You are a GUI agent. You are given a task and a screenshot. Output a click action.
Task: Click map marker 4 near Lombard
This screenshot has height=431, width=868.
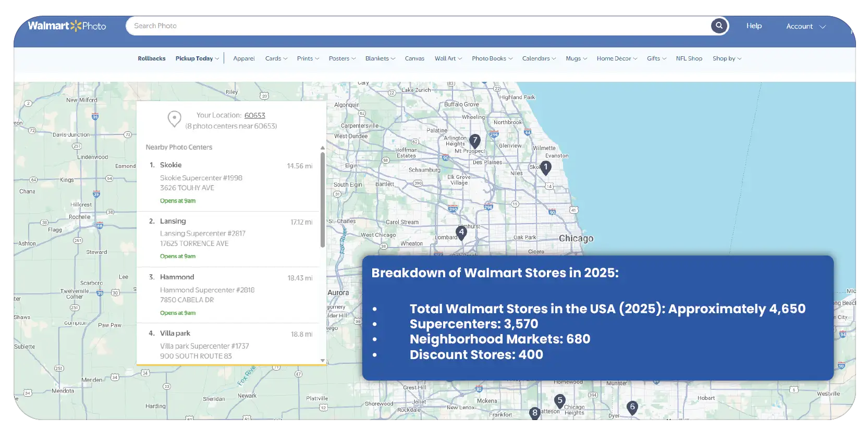pos(461,233)
